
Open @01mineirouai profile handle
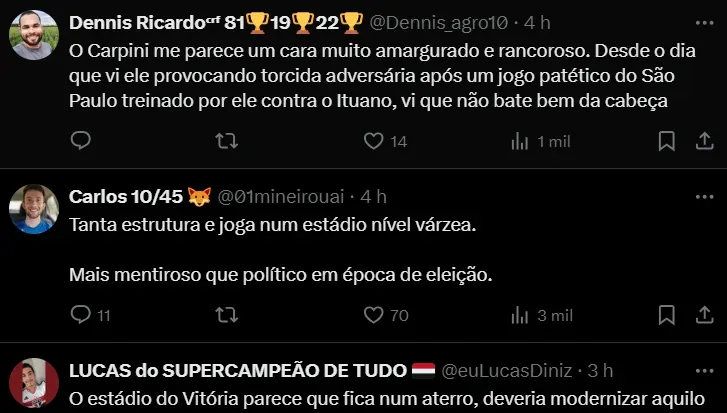pyautogui.click(x=281, y=197)
